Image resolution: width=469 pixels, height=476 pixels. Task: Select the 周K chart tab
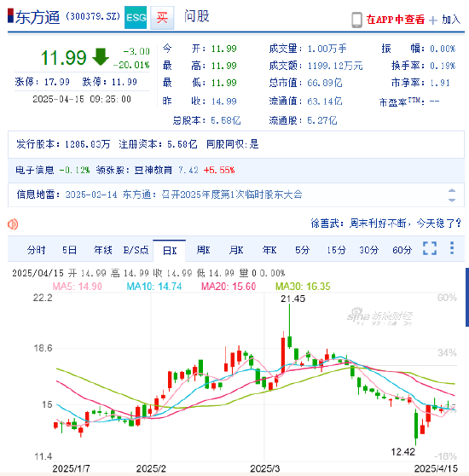tap(203, 250)
